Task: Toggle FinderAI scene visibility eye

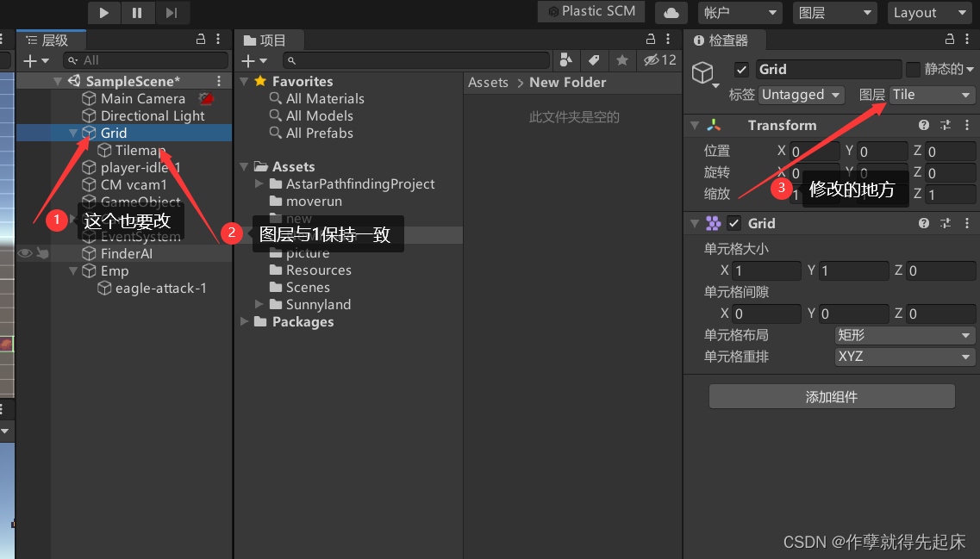Action: pyautogui.click(x=24, y=253)
